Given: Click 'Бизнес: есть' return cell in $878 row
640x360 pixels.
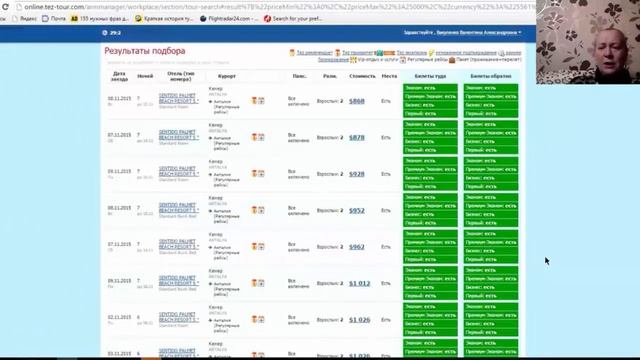Looking at the screenshot, I should (491, 142).
